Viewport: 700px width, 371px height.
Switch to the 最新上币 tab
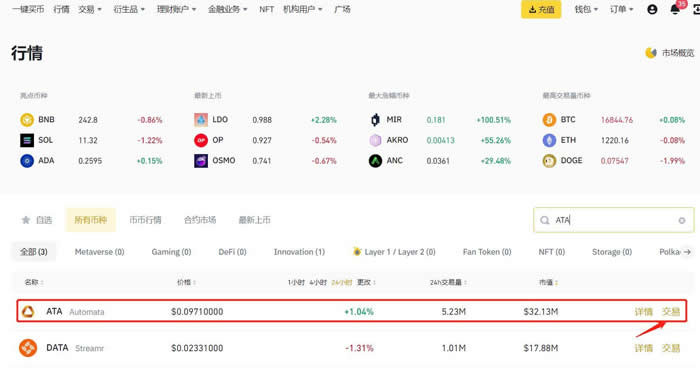254,220
